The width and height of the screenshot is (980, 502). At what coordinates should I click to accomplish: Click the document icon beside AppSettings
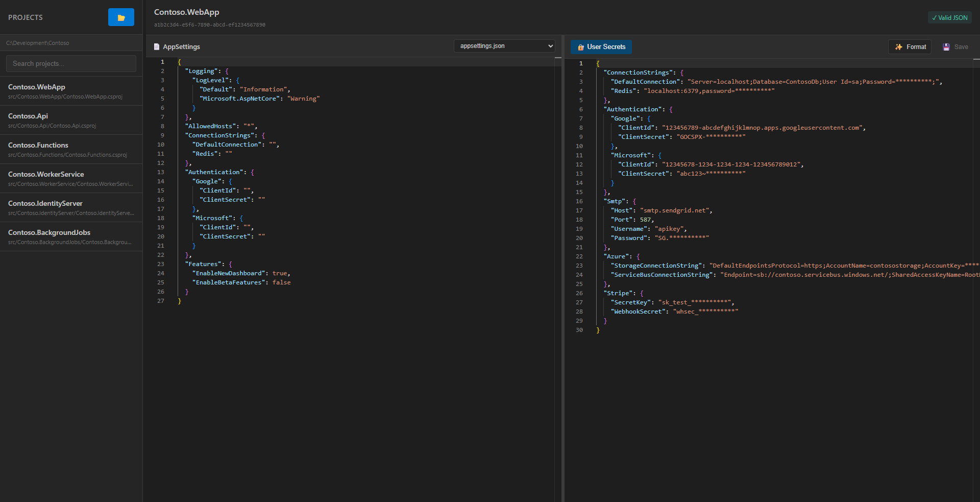(157, 46)
